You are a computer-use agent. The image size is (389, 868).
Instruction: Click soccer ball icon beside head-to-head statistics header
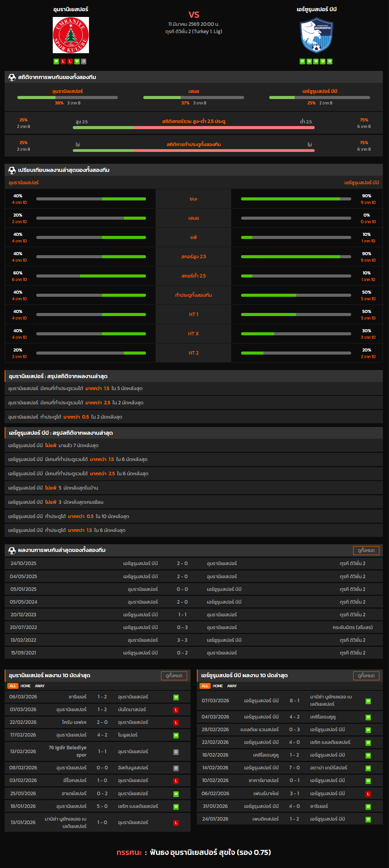12,77
